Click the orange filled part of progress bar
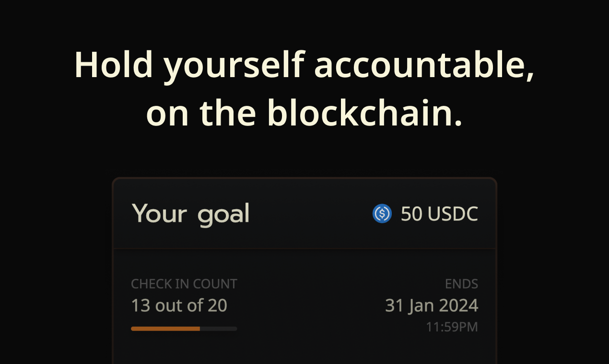The width and height of the screenshot is (609, 364). point(165,329)
